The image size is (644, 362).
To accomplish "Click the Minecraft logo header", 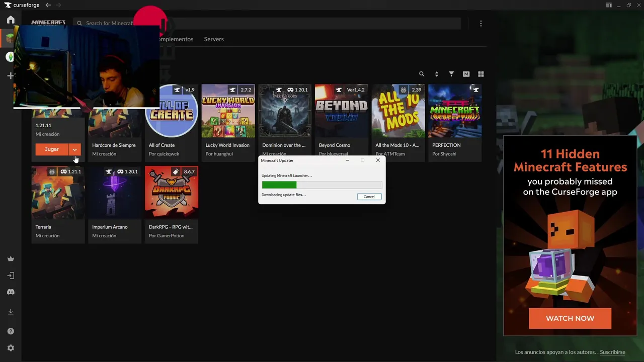I will click(48, 23).
